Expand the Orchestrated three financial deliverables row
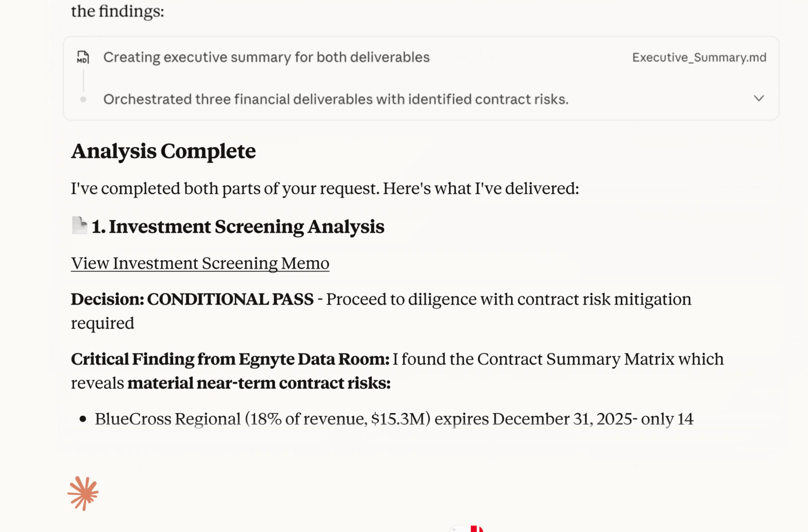The image size is (808, 532). 335,99
